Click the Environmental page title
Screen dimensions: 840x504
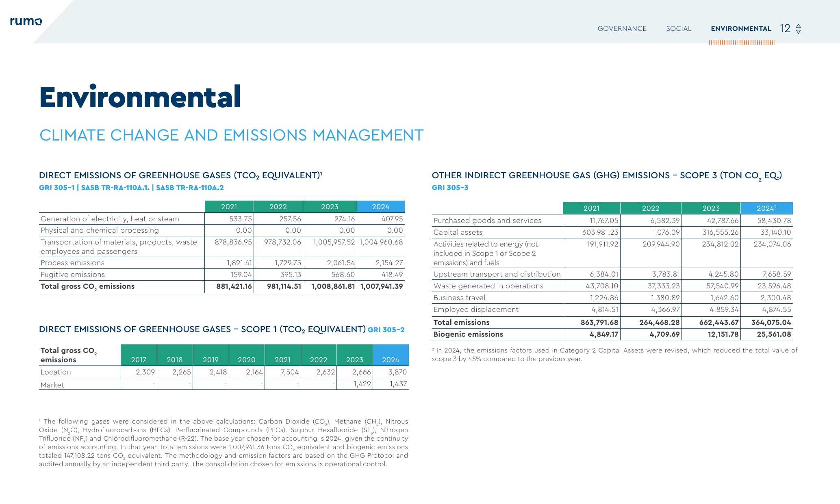click(x=140, y=97)
